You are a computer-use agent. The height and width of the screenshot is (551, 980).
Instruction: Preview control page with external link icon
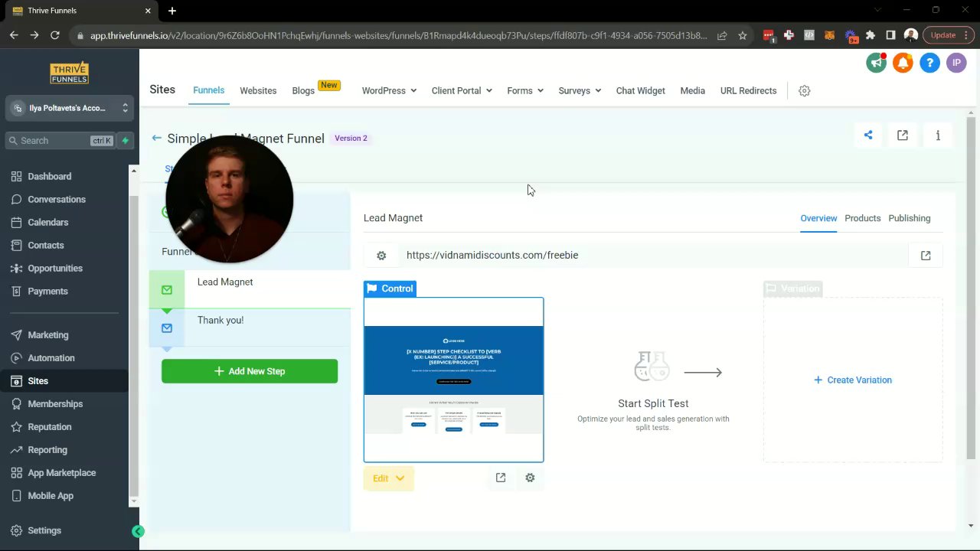pos(501,478)
